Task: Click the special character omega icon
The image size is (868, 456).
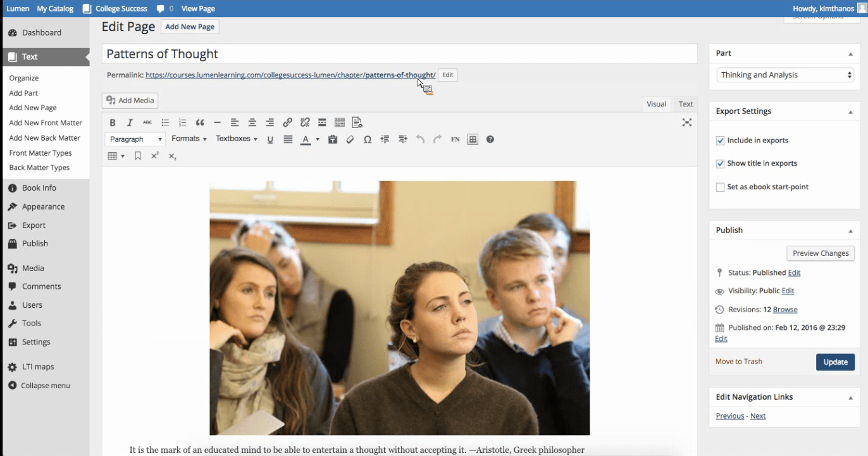Action: pos(368,139)
